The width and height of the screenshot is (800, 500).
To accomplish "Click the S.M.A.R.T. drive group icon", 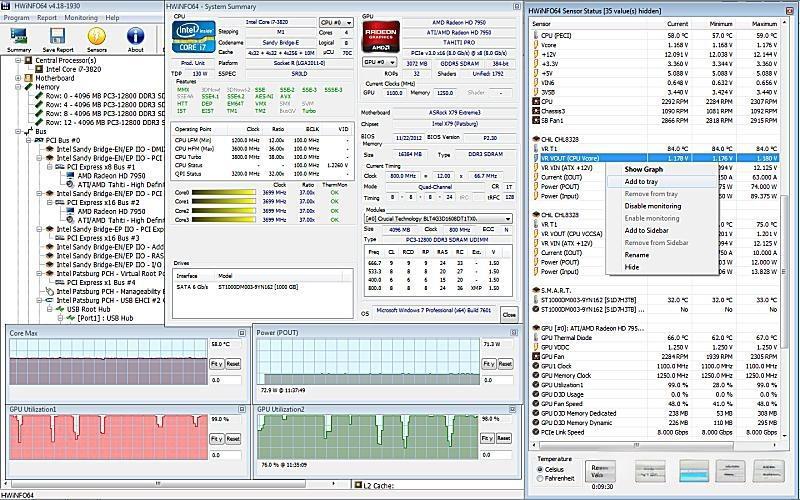I will point(536,290).
